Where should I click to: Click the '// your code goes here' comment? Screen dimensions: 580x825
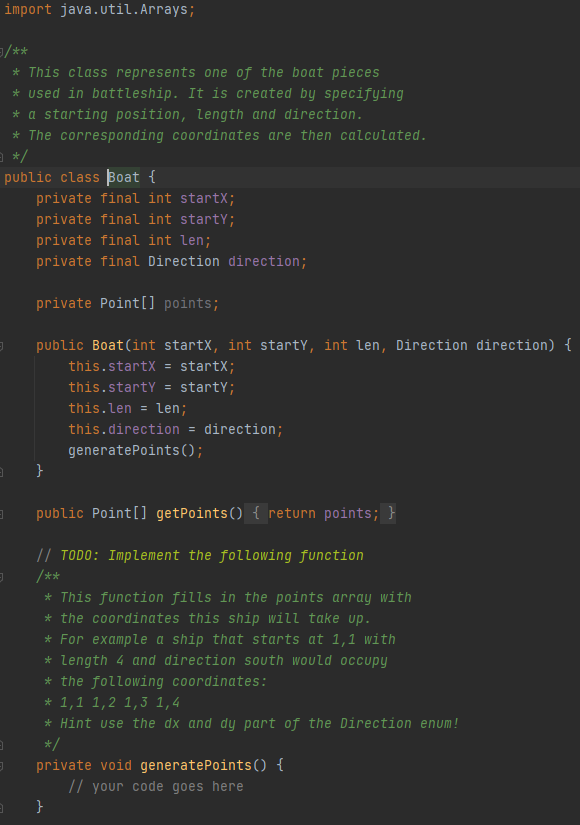[x=156, y=787]
